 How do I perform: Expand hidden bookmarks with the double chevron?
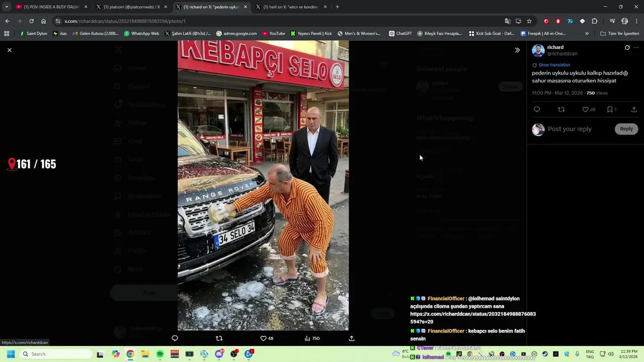[587, 34]
